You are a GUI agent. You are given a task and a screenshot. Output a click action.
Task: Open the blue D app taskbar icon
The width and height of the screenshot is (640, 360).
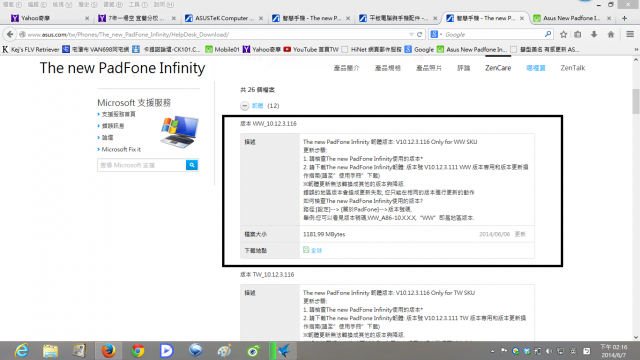click(166, 351)
